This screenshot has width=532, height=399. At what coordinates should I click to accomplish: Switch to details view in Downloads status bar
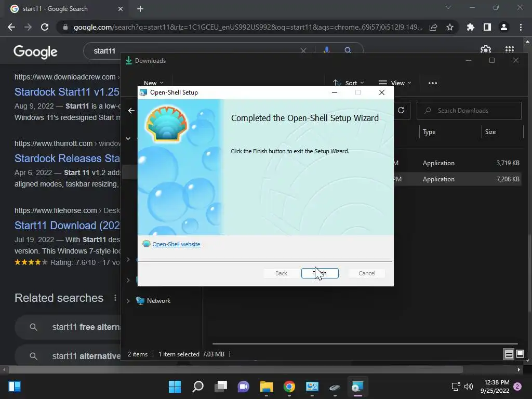509,354
